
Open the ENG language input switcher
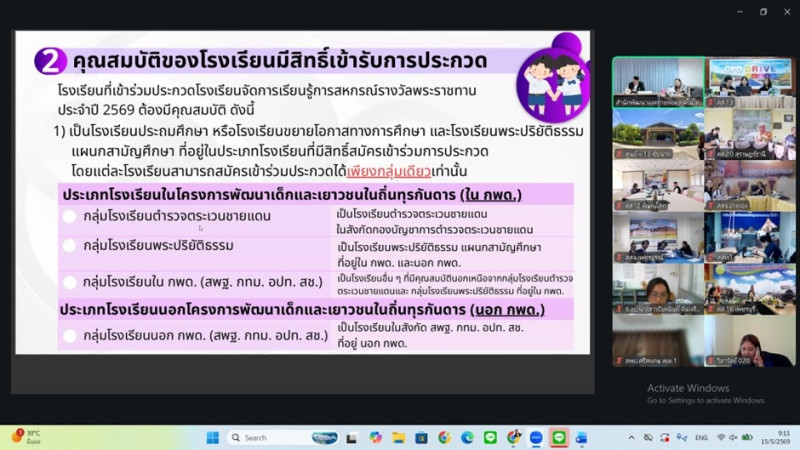pyautogui.click(x=702, y=438)
